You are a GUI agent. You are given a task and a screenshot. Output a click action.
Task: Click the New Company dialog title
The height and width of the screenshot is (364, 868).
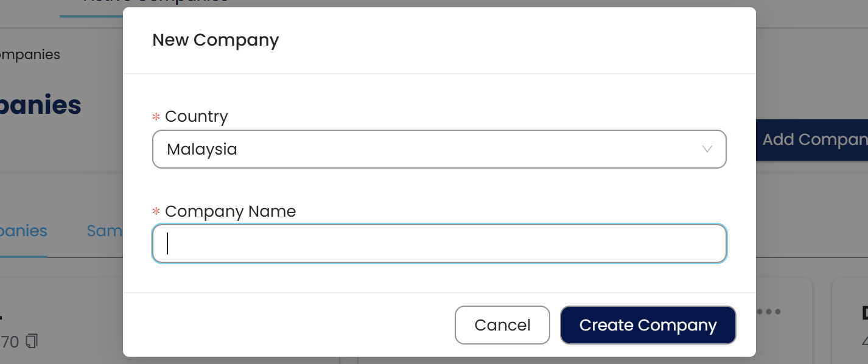coord(215,40)
